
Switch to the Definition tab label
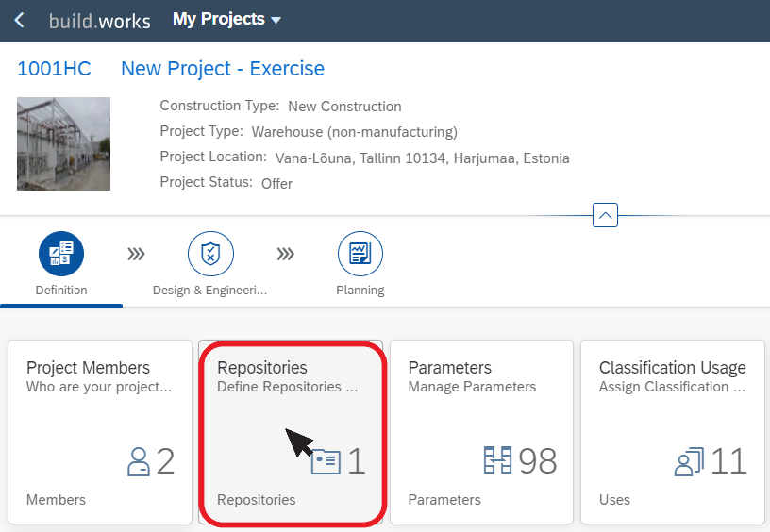[61, 290]
